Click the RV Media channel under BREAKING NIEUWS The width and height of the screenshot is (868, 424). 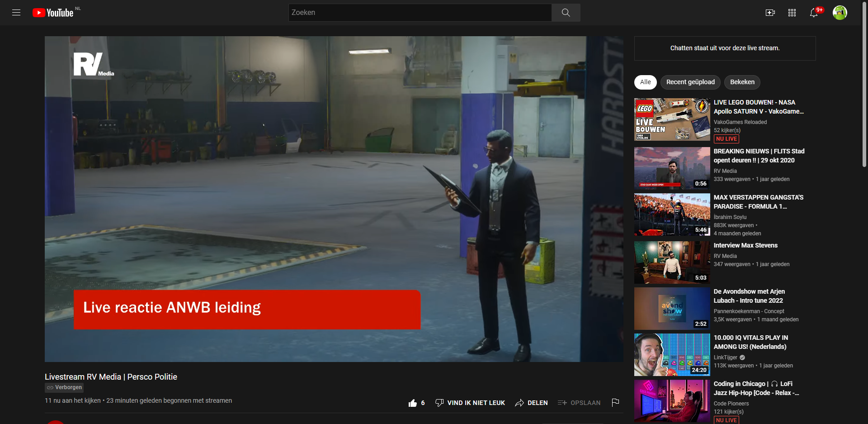pos(725,171)
